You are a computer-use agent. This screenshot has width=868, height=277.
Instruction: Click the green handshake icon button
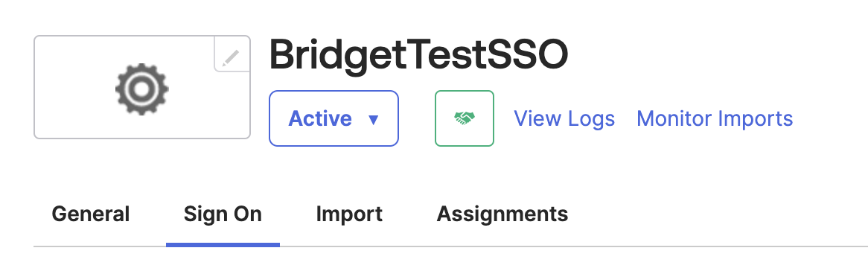pyautogui.click(x=465, y=118)
